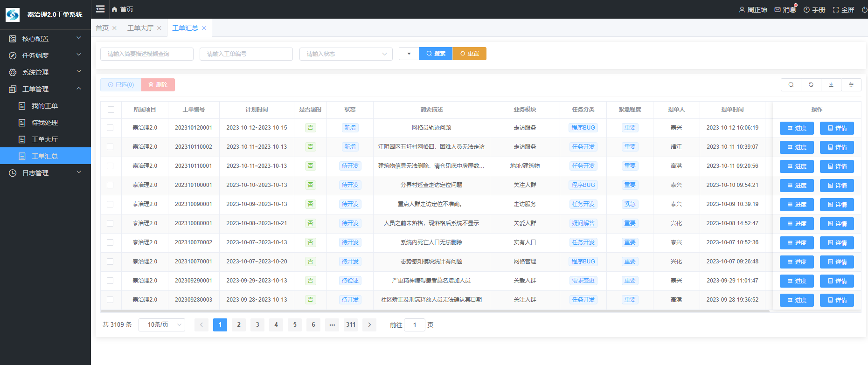This screenshot has height=365, width=868.
Task: Switch to the 首页 tab
Action: click(102, 28)
